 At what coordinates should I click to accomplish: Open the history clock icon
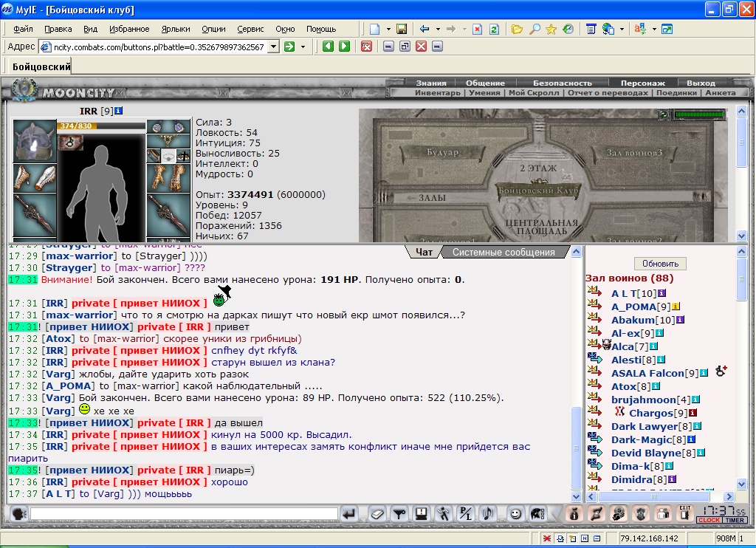[568, 29]
